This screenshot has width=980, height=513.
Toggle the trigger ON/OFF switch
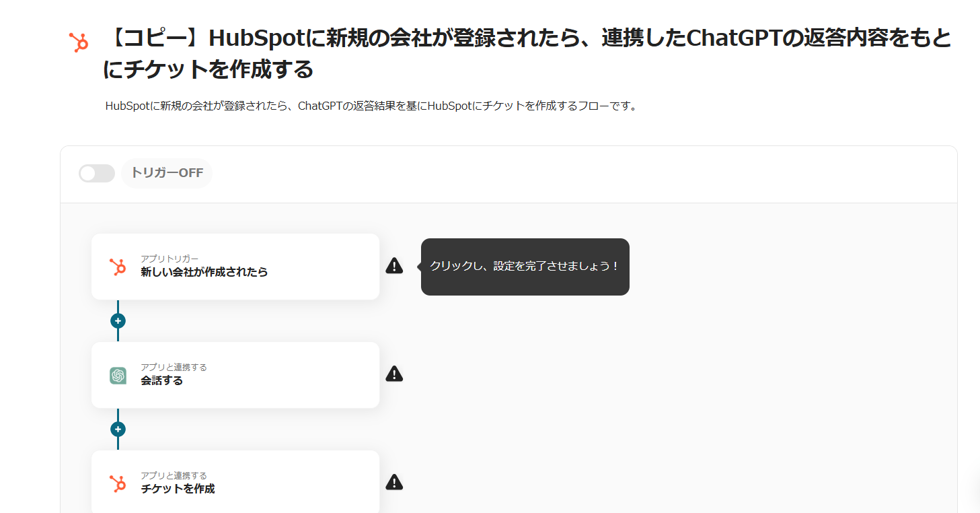[x=97, y=173]
